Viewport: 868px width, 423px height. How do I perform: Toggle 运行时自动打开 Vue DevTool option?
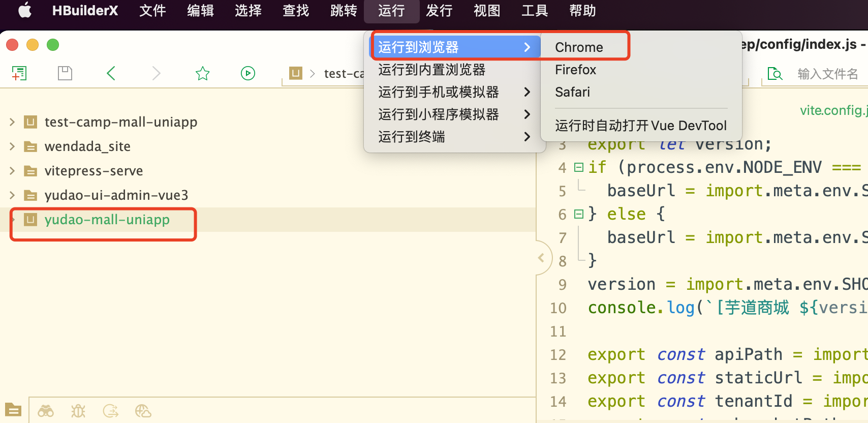tap(641, 126)
